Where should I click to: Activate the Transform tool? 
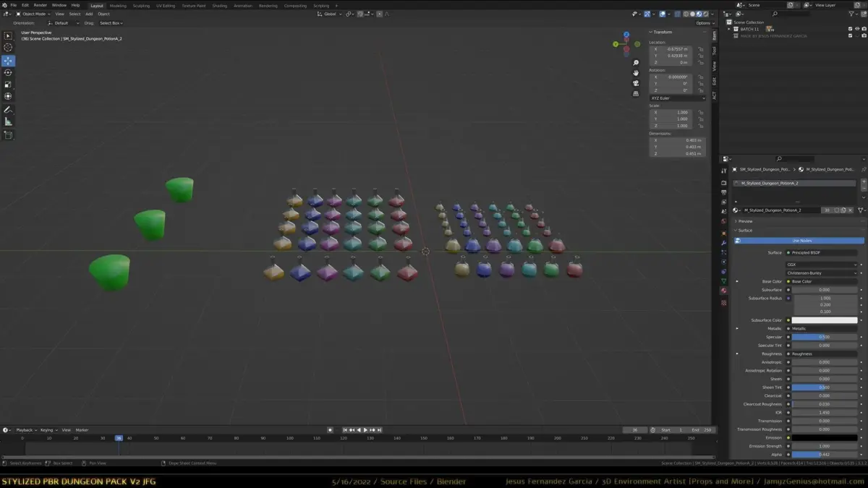click(9, 96)
